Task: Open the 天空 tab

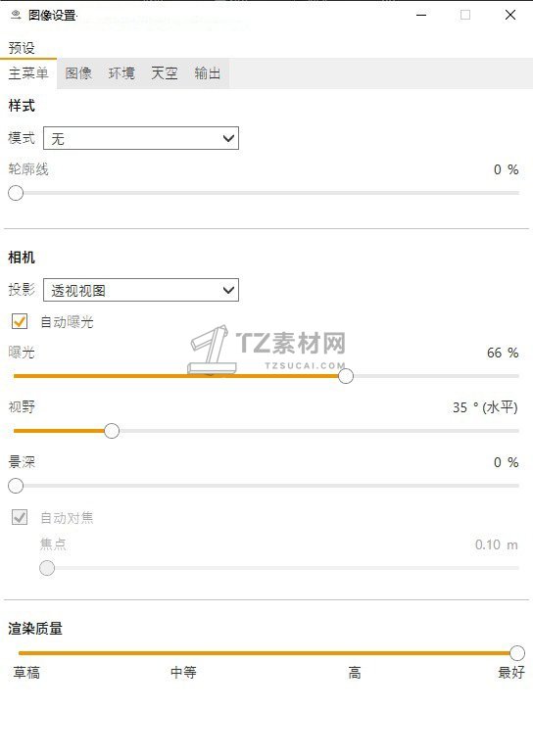Action: 165,73
